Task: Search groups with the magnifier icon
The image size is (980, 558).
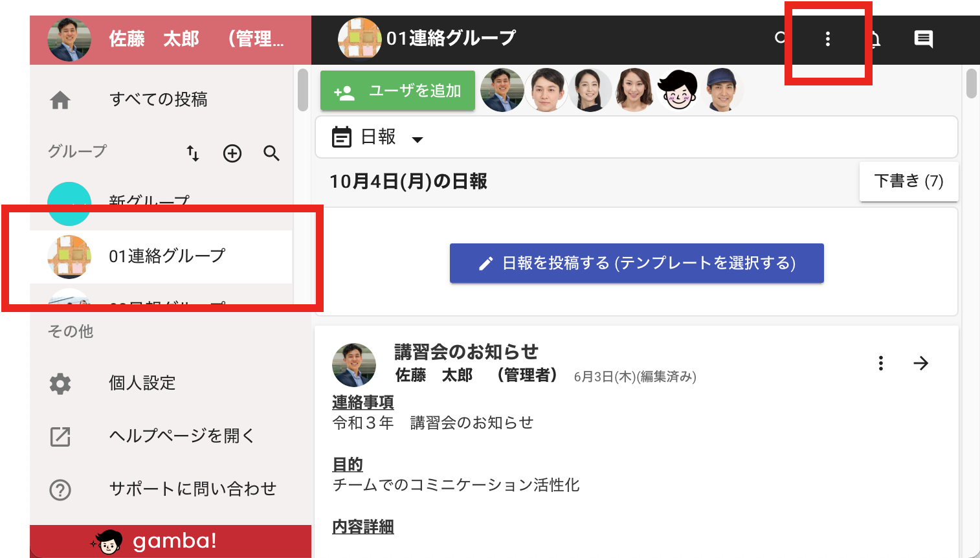Action: (272, 153)
